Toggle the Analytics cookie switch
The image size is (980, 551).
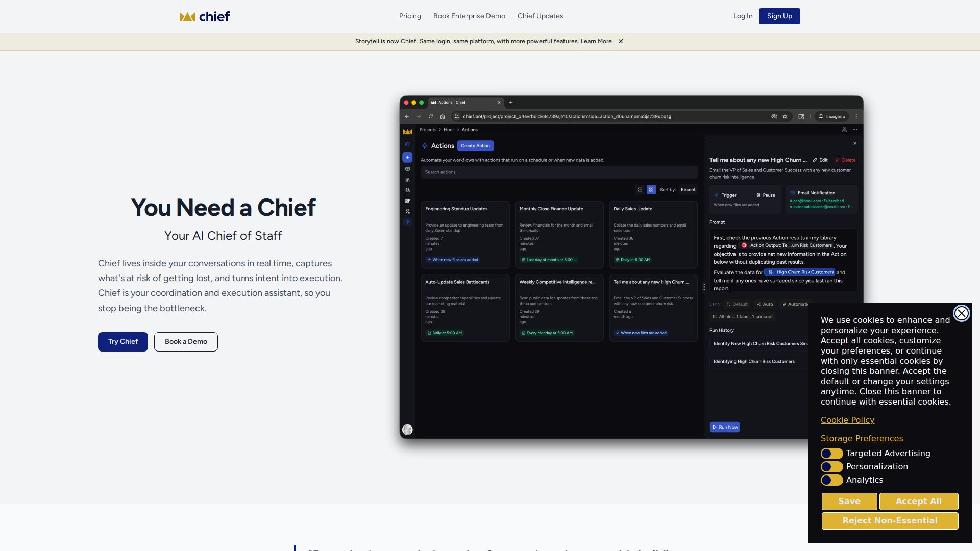(831, 480)
